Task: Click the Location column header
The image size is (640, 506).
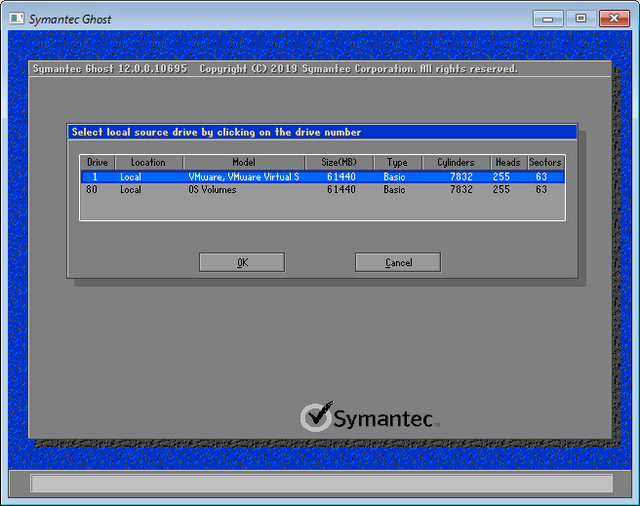Action: tap(149, 162)
